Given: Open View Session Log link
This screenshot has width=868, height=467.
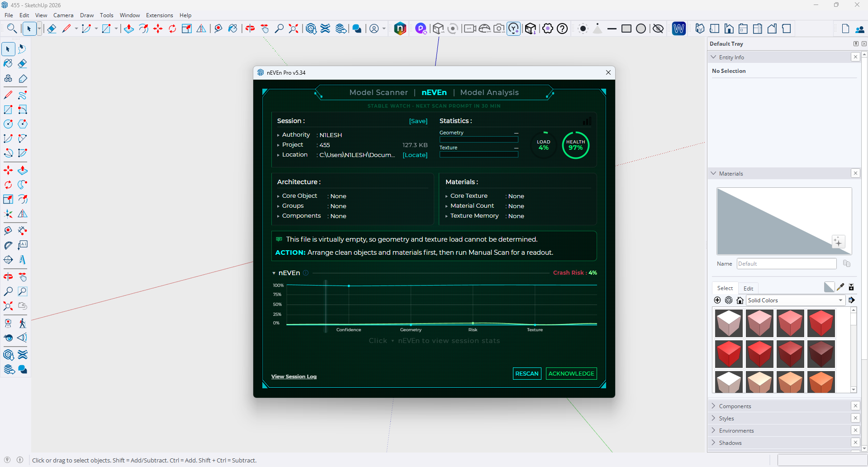Looking at the screenshot, I should click(294, 376).
